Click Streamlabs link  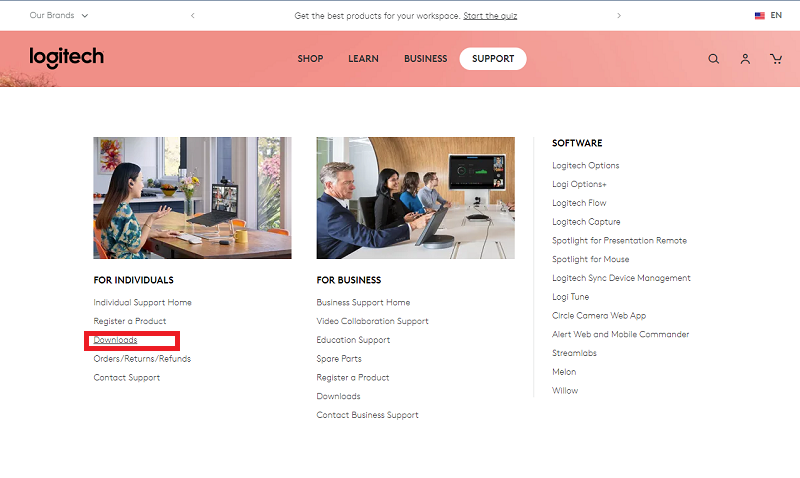click(574, 353)
